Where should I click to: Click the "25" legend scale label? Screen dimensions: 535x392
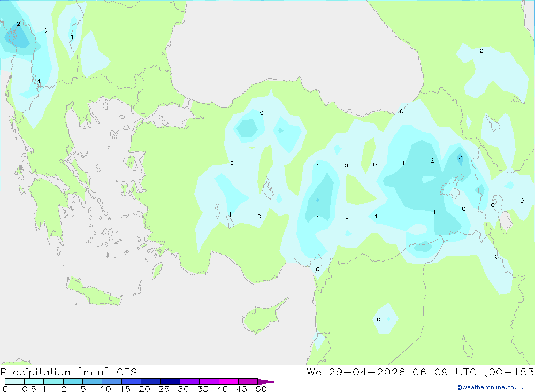[164, 389]
